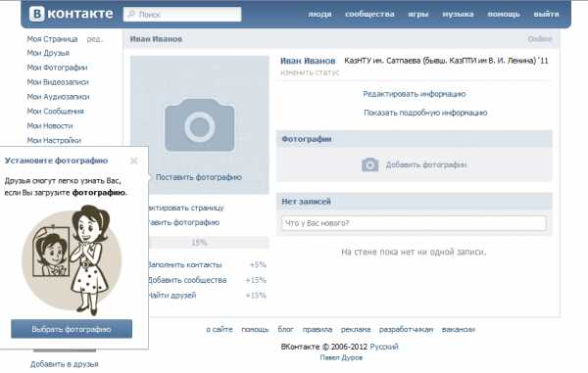Click the search magnifier icon

point(131,15)
